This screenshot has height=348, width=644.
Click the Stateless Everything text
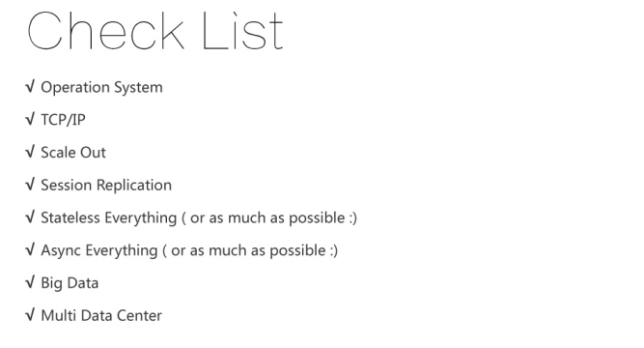point(109,218)
